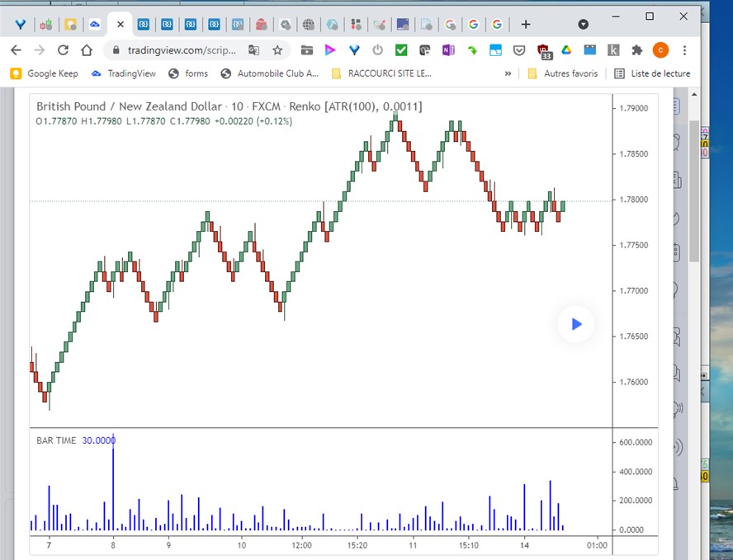The height and width of the screenshot is (560, 733).
Task: Open the Extensions puzzle menu
Action: [636, 50]
